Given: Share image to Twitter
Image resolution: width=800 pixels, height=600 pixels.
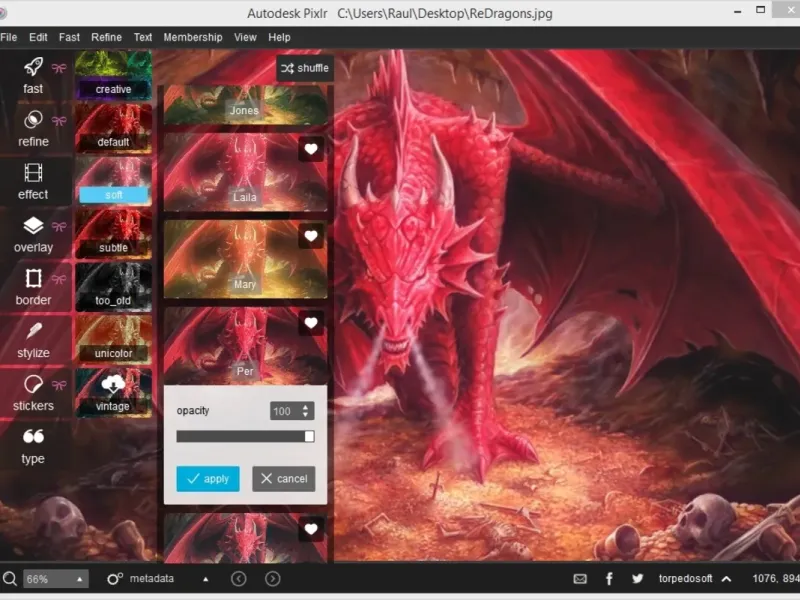Looking at the screenshot, I should 638,579.
